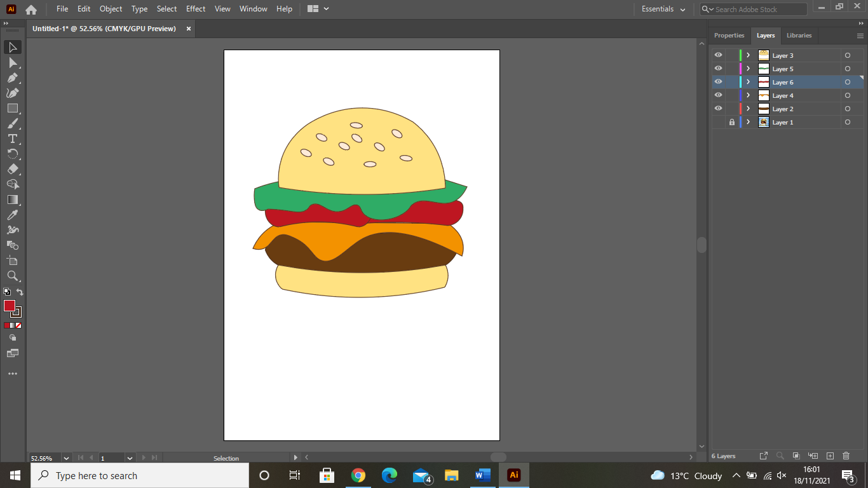Viewport: 868px width, 488px height.
Task: Click Layer 6 target circle
Action: (848, 82)
